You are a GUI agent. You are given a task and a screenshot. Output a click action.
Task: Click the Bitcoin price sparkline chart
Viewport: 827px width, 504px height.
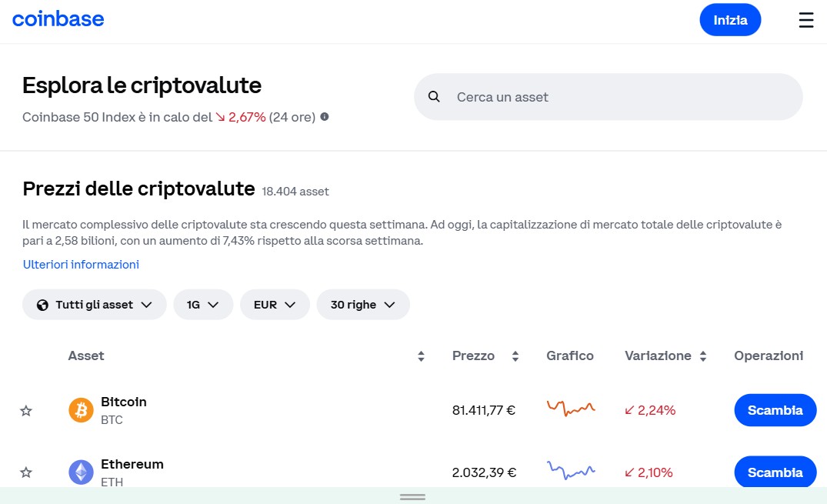571,409
